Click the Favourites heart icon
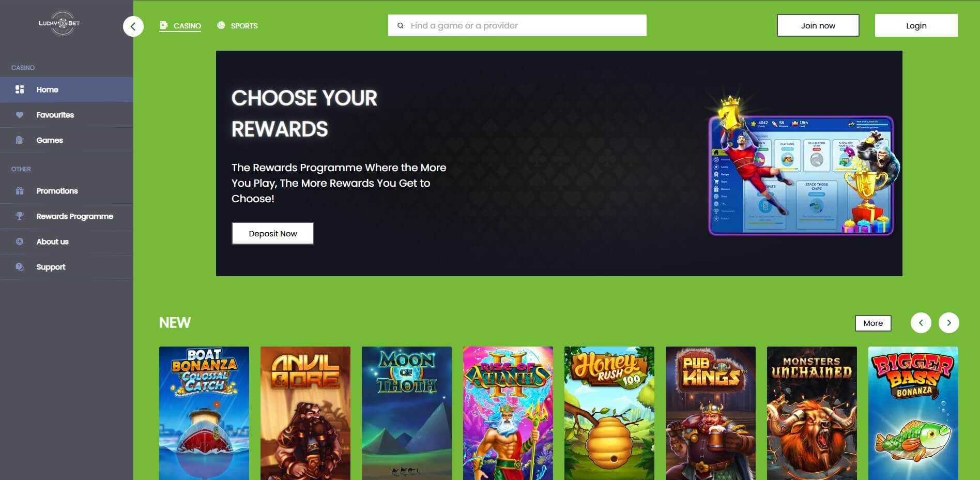Viewport: 980px width, 480px height. 20,115
